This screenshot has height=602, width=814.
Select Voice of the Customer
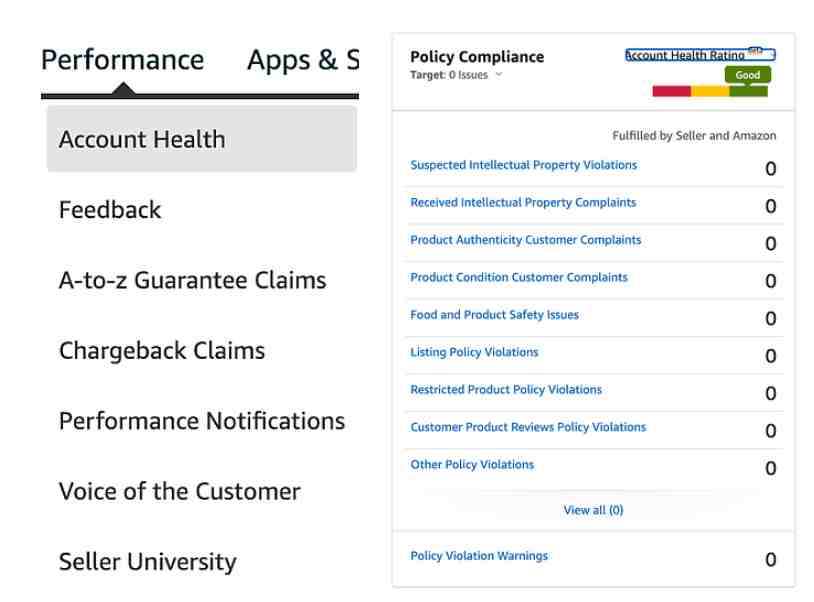coord(180,491)
